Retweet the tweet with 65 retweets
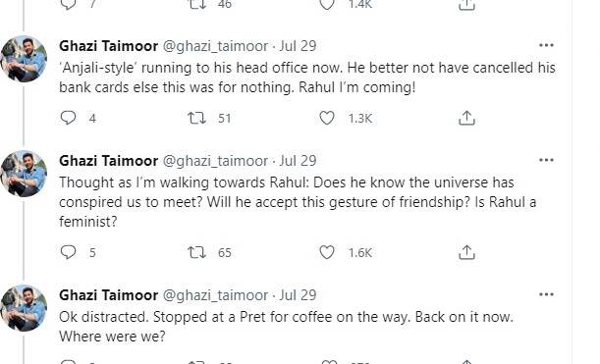The height and width of the screenshot is (364, 600). 197,252
